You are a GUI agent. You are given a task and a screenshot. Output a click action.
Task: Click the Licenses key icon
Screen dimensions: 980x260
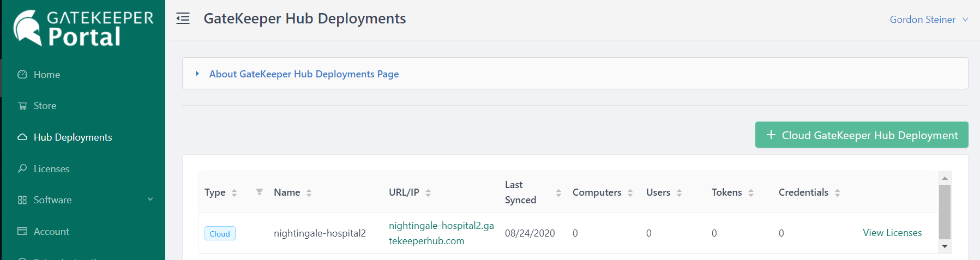pyautogui.click(x=22, y=168)
